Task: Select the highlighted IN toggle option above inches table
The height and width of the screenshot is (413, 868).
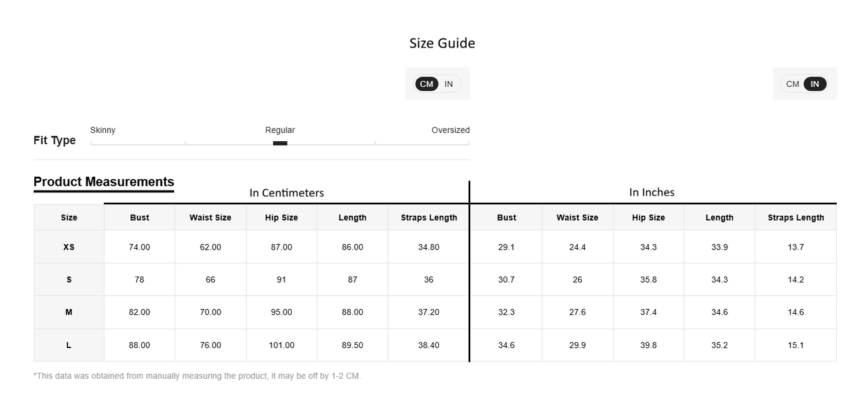Action: 815,84
